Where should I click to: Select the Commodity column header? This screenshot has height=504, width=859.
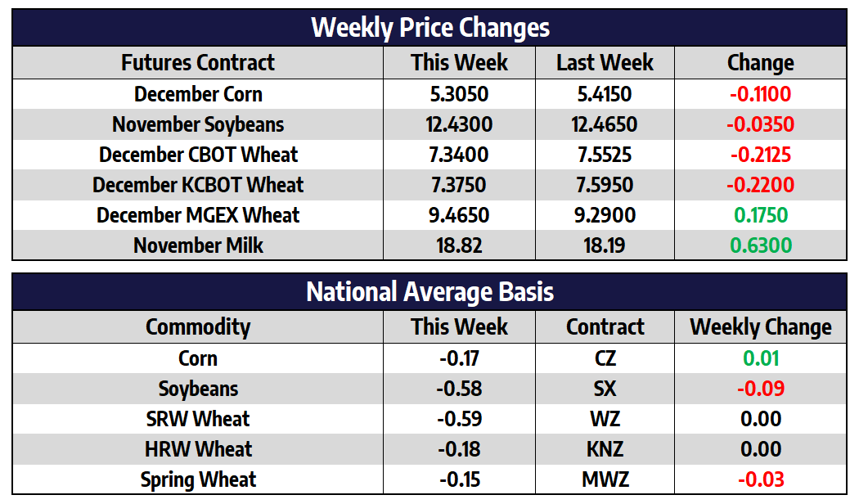(x=198, y=327)
